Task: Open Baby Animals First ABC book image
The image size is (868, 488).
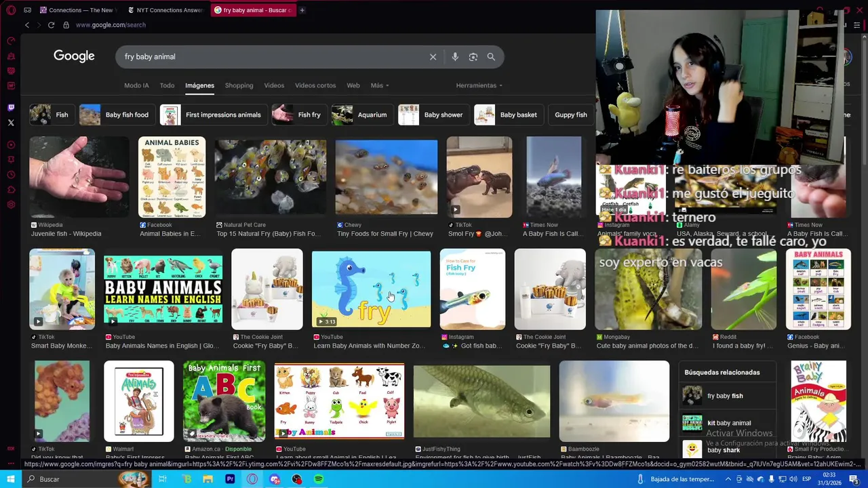Action: pos(224,401)
